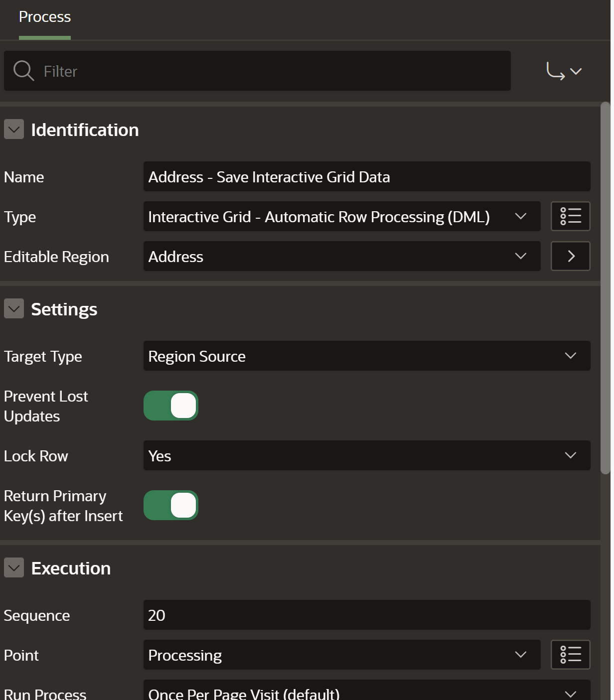Viewport: 614px width, 700px height.
Task: Open the Point dropdown set to Processing
Action: click(x=341, y=655)
